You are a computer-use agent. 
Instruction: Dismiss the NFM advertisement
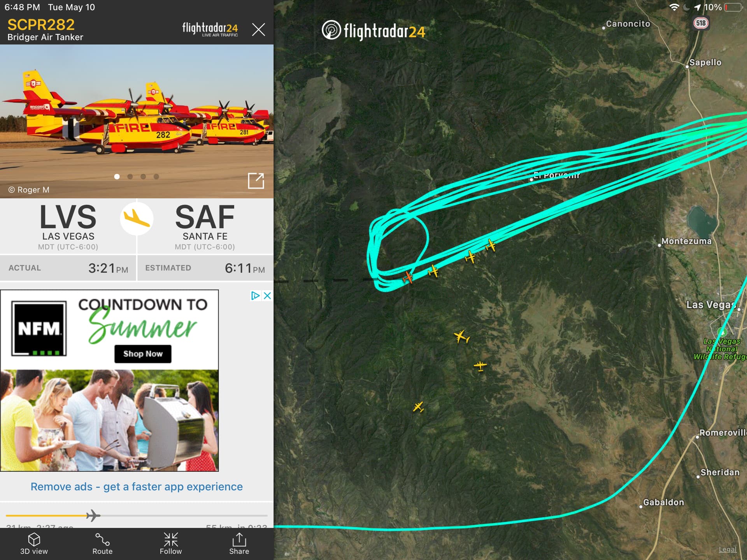[267, 296]
